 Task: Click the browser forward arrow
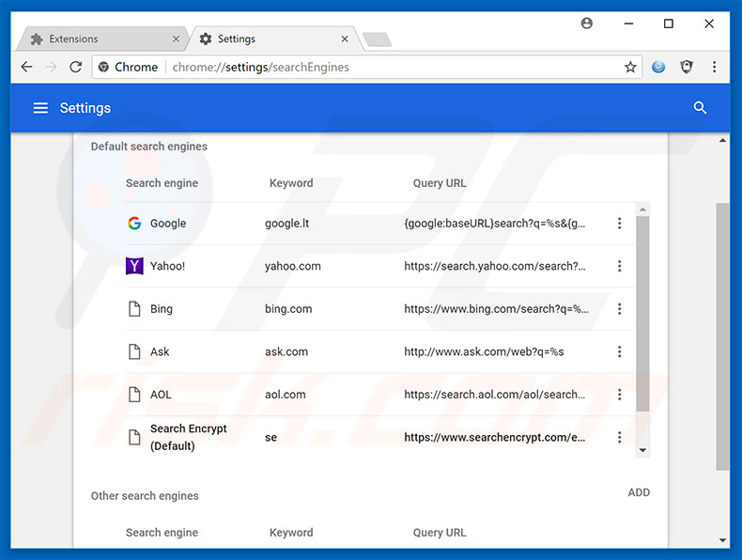tap(51, 68)
